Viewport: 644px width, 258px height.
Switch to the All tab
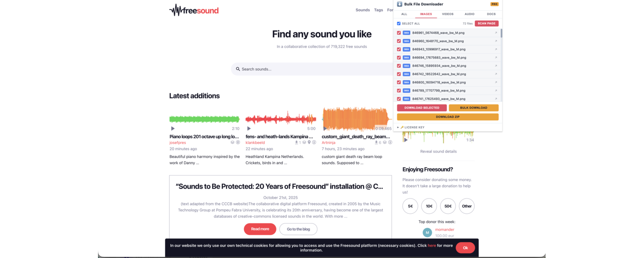coord(404,14)
